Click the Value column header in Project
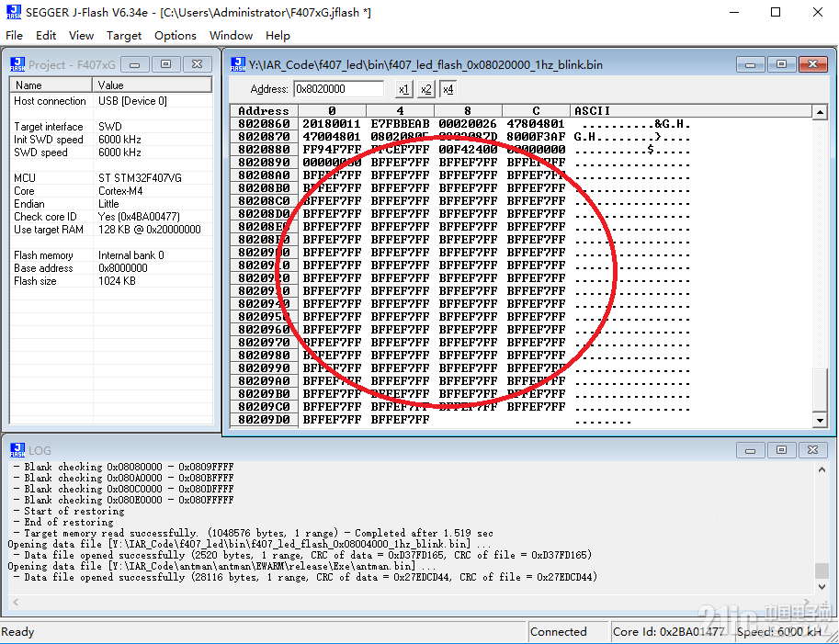Image resolution: width=839 pixels, height=644 pixels. [x=153, y=85]
